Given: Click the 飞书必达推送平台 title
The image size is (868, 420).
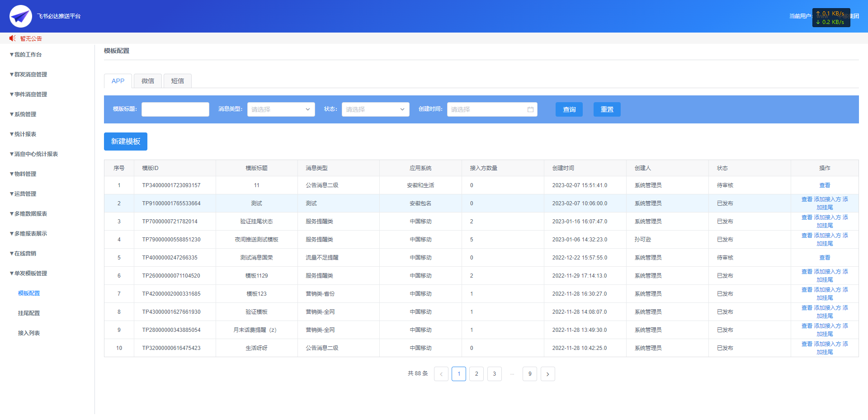Looking at the screenshot, I should tap(59, 16).
